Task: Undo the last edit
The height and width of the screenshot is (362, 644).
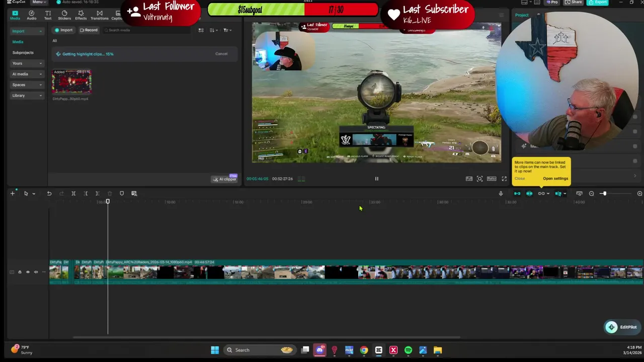Action: [49, 194]
